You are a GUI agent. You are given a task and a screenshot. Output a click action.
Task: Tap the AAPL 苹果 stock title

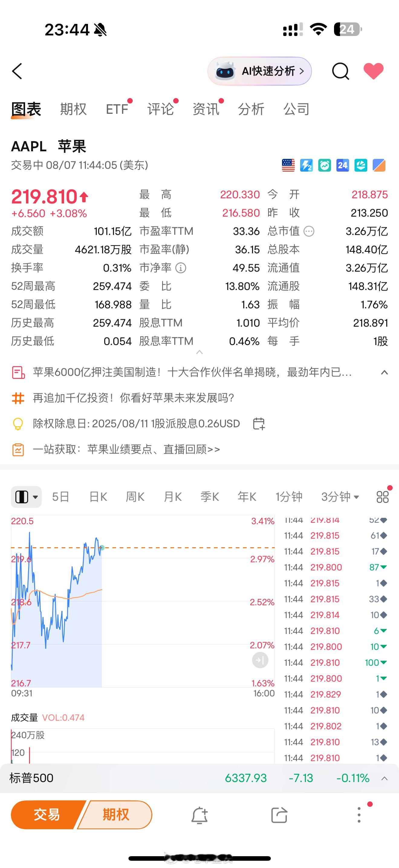click(48, 146)
